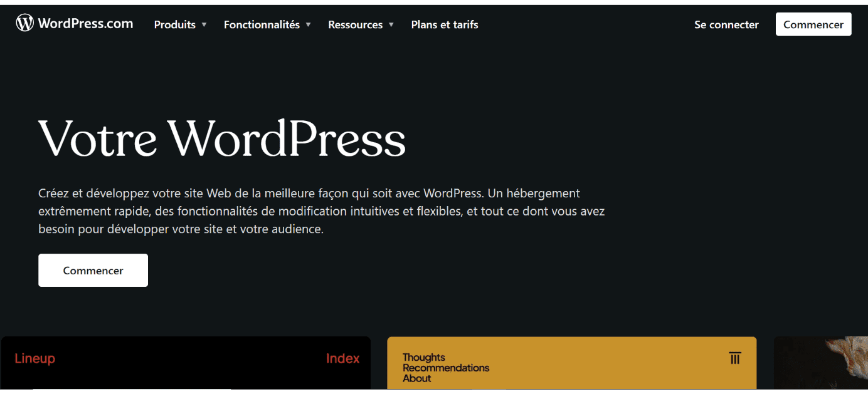Click the Votre WordPress heading
The height and width of the screenshot is (394, 868).
pos(222,138)
